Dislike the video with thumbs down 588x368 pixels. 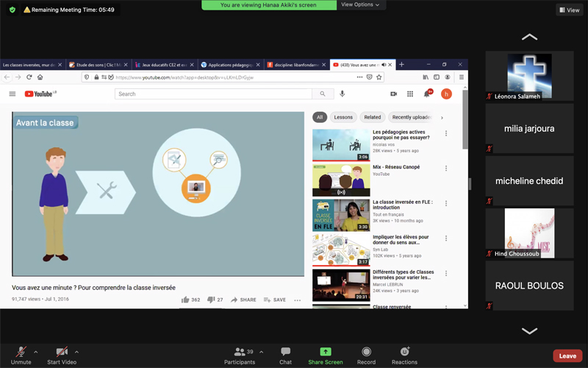(x=215, y=300)
